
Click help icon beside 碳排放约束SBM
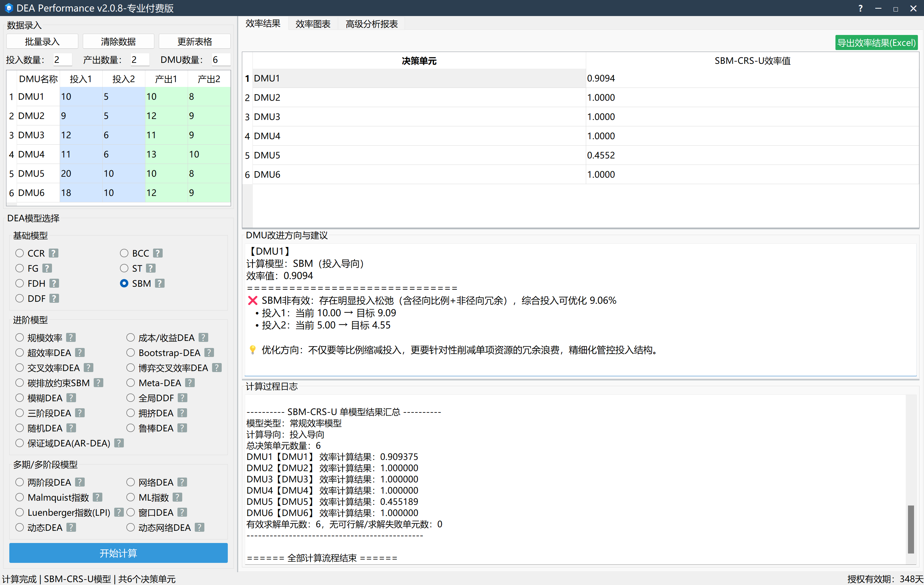pos(98,382)
